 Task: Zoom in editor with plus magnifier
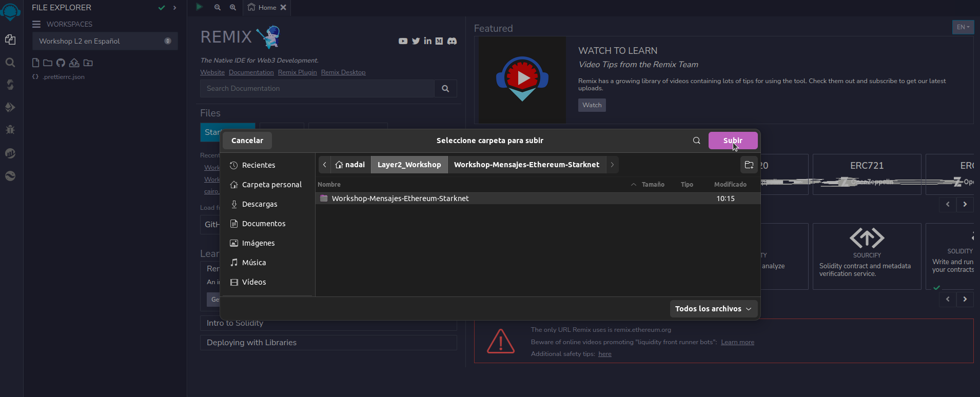(x=233, y=7)
